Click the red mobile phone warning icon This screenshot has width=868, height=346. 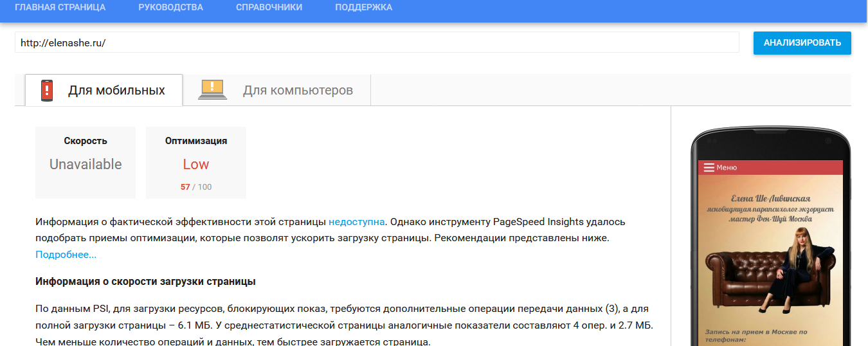click(x=46, y=91)
